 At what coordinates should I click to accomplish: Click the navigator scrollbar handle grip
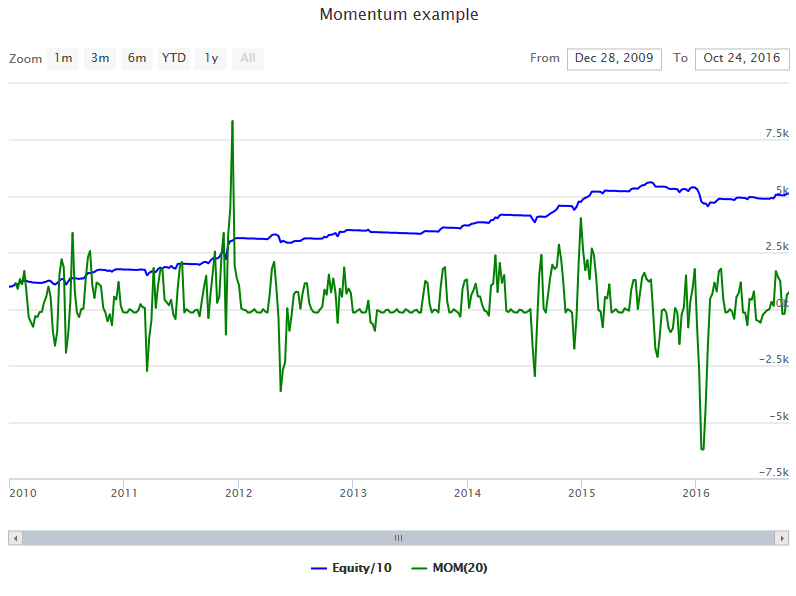(x=399, y=538)
